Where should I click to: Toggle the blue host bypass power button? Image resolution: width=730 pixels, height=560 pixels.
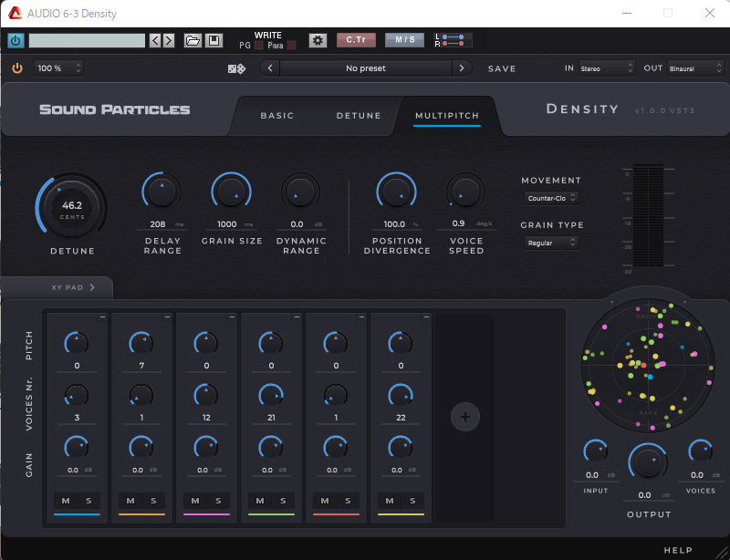16,40
